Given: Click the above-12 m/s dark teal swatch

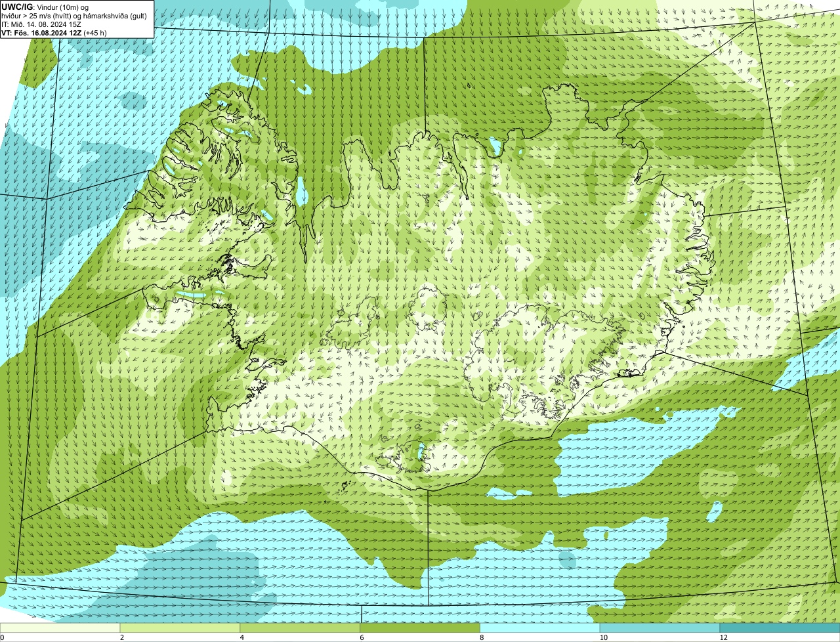Looking at the screenshot, I should click(x=780, y=628).
